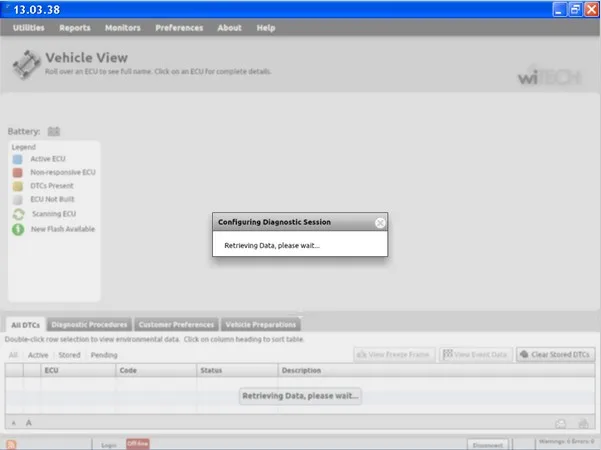Restore down the 13.03.38 window
The width and height of the screenshot is (601, 450).
click(575, 10)
